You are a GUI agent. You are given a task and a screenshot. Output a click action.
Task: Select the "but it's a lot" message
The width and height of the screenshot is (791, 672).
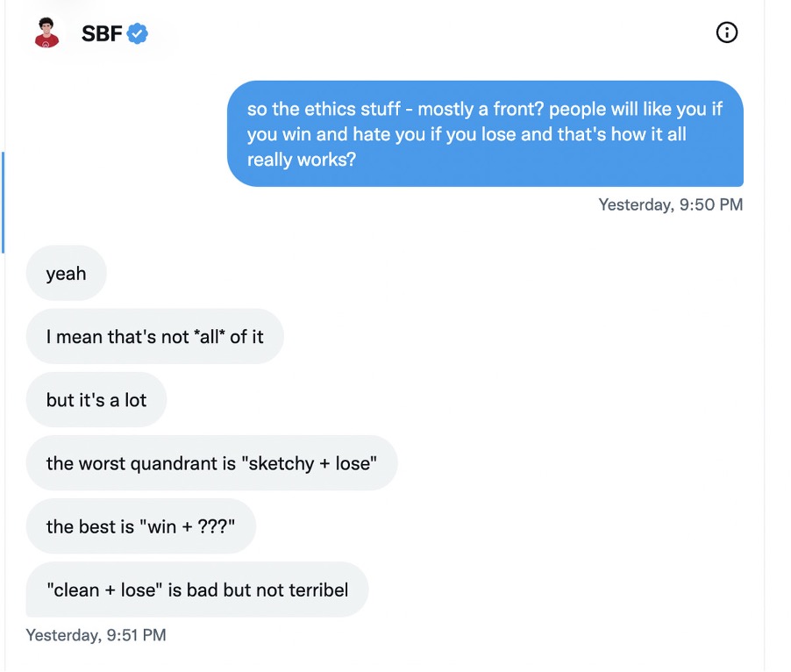tap(96, 400)
